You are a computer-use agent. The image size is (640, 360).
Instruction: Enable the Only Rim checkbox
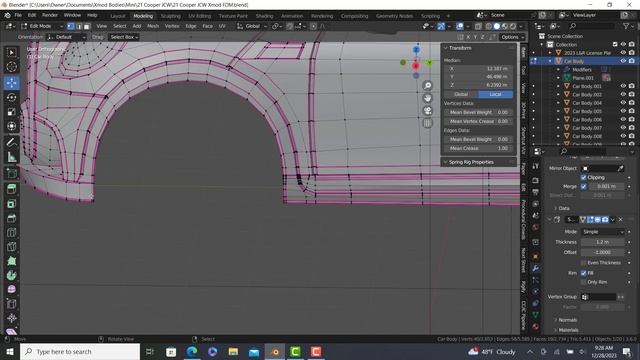click(x=583, y=282)
